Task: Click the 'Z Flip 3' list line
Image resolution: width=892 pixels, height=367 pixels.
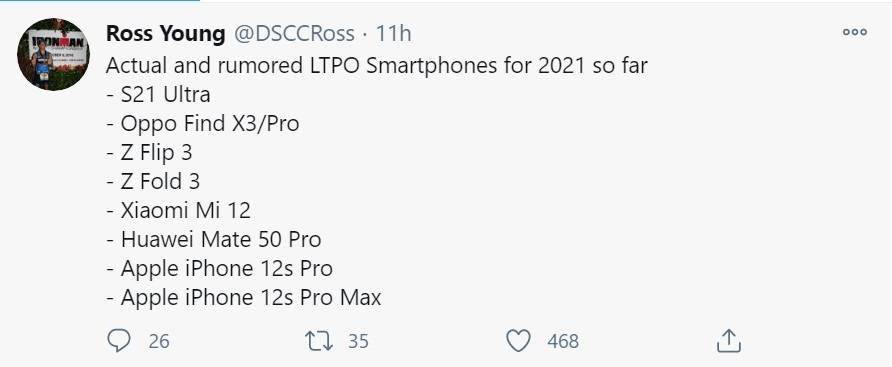Action: pyautogui.click(x=149, y=152)
